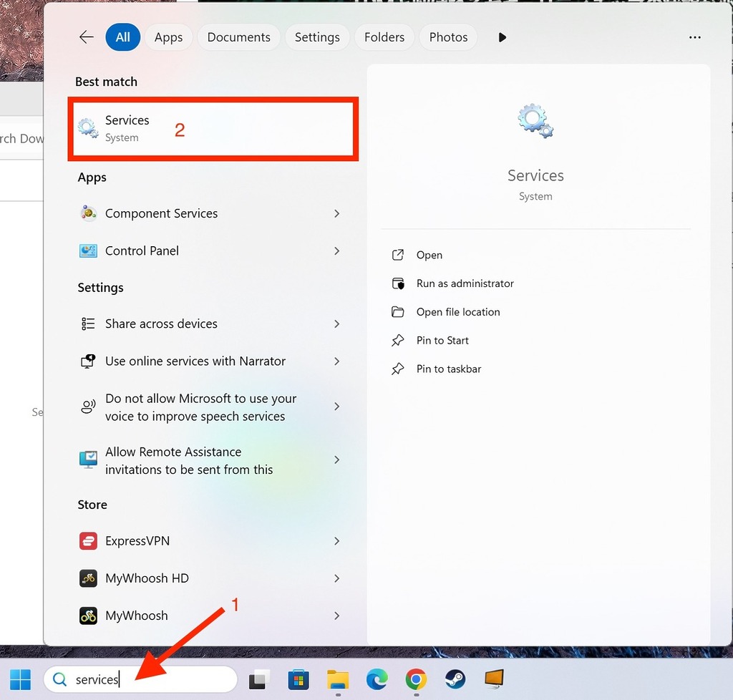This screenshot has width=733, height=700.
Task: Open Steam from the taskbar
Action: point(455,679)
